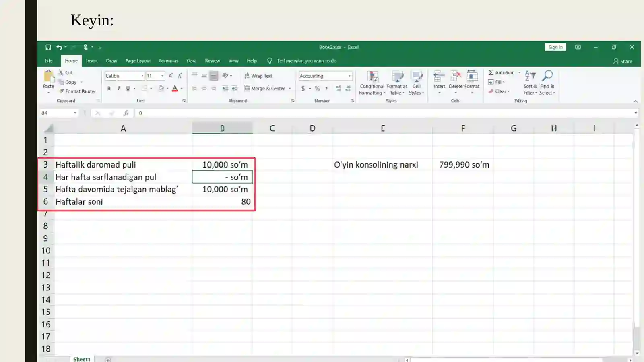Image resolution: width=644 pixels, height=362 pixels.
Task: Select cell with 799,990 so'm
Action: point(463,165)
